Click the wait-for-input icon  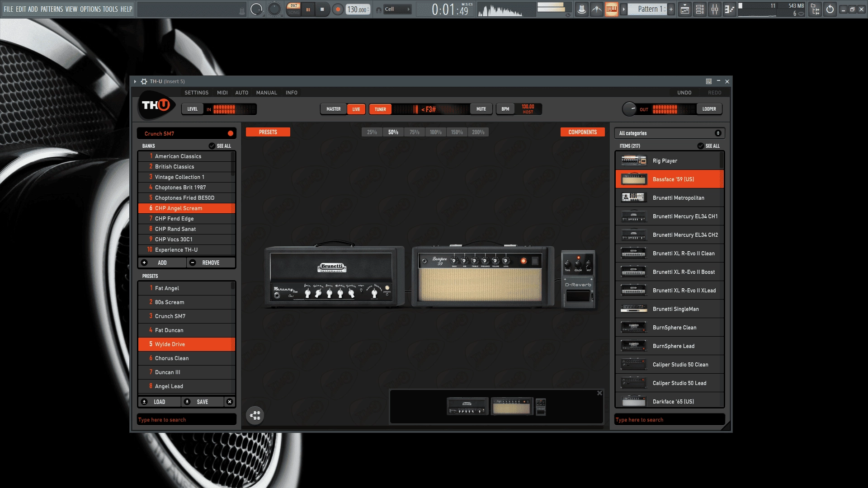tap(597, 9)
